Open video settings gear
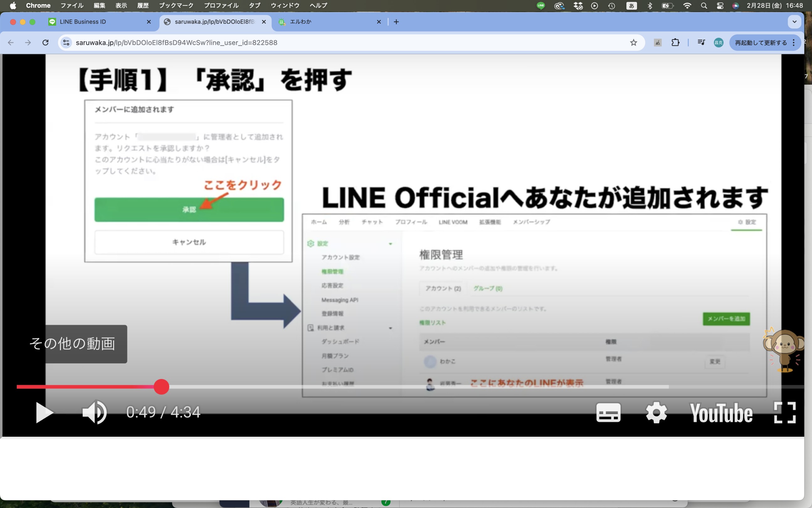Screen dimensions: 812x508 656,412
